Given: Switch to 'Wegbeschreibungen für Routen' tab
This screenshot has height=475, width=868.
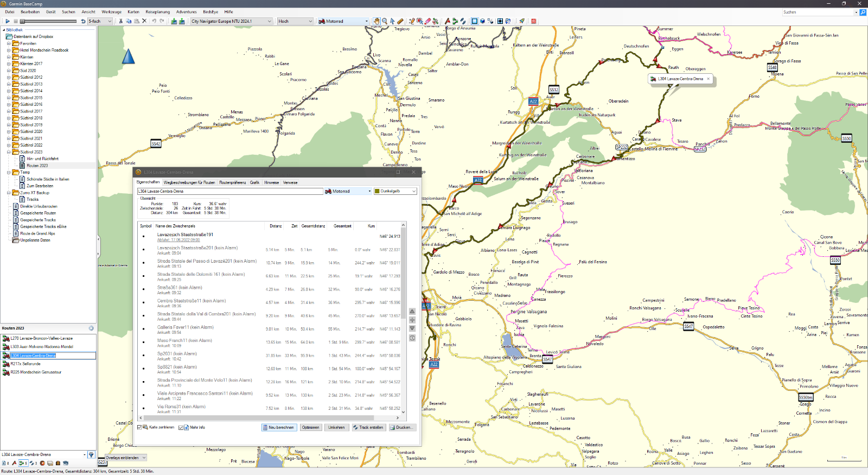Looking at the screenshot, I should [189, 182].
